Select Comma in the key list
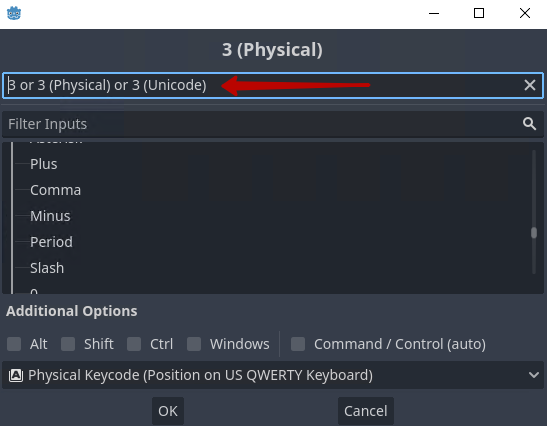 tap(55, 190)
